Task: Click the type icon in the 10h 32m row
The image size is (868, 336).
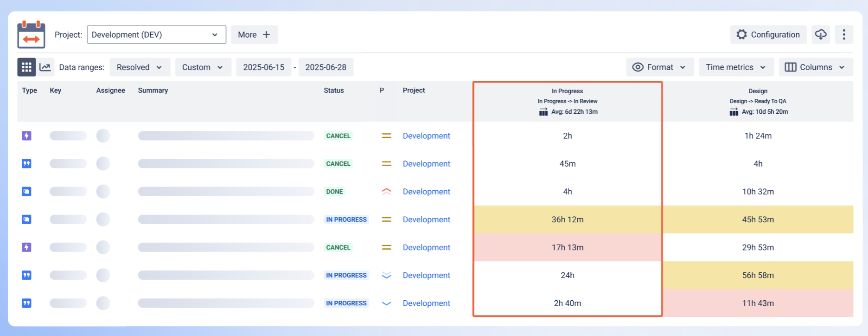Action: [26, 191]
